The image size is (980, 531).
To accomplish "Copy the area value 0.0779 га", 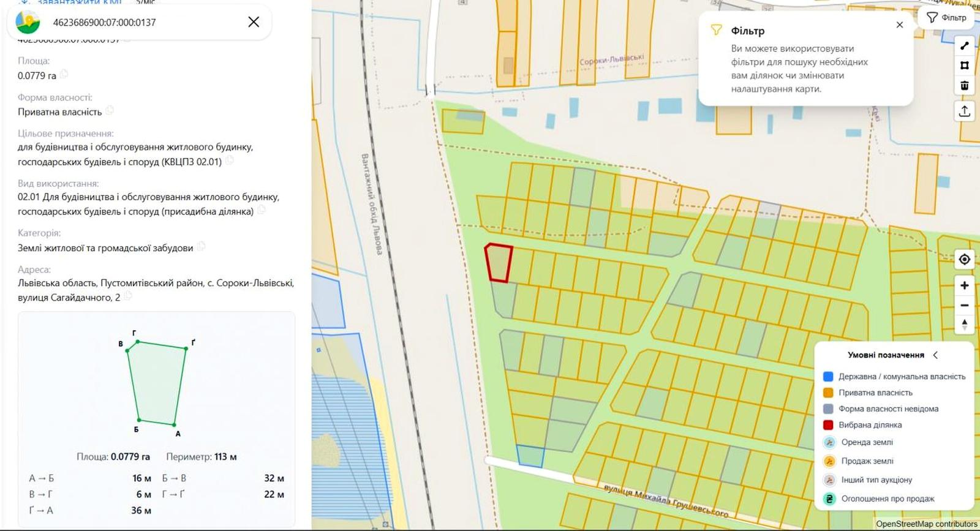I will [64, 75].
